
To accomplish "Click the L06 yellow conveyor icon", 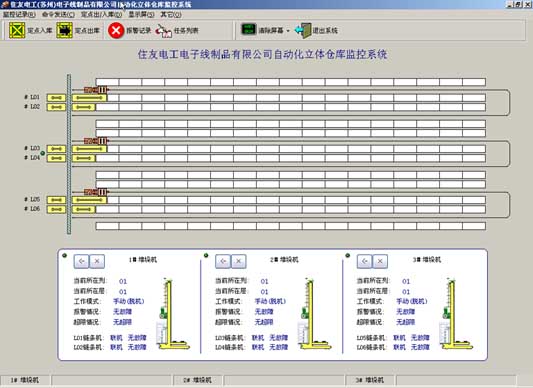I will click(x=56, y=209).
